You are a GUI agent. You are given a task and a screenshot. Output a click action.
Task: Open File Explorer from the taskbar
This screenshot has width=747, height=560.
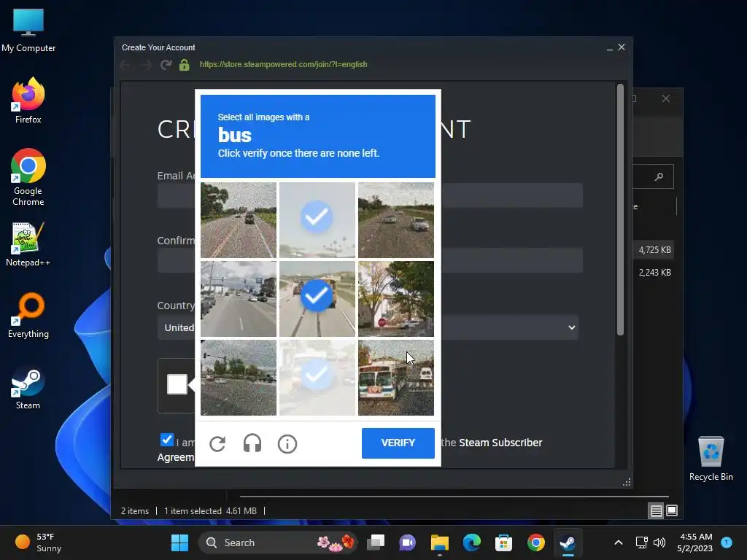(x=440, y=542)
